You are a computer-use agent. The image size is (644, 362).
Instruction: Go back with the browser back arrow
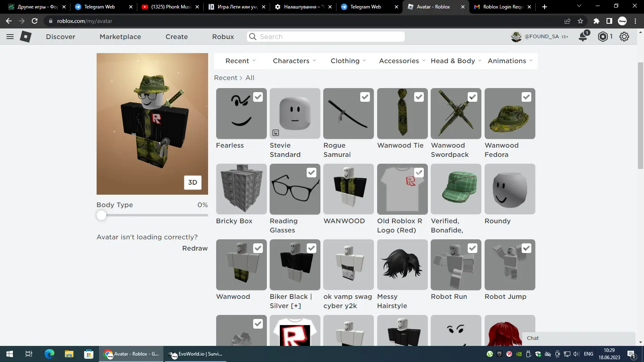[9, 21]
